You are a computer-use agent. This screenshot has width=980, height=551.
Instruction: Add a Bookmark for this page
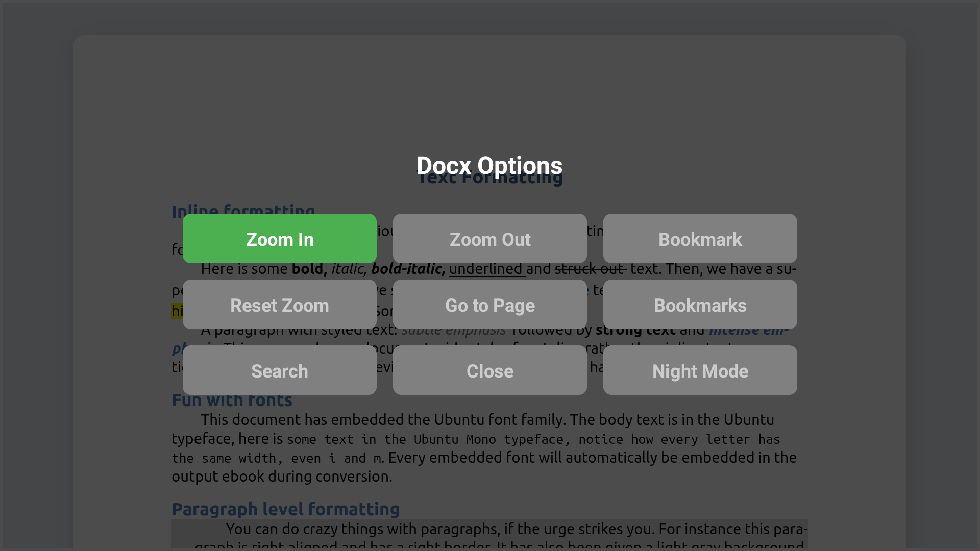[700, 239]
